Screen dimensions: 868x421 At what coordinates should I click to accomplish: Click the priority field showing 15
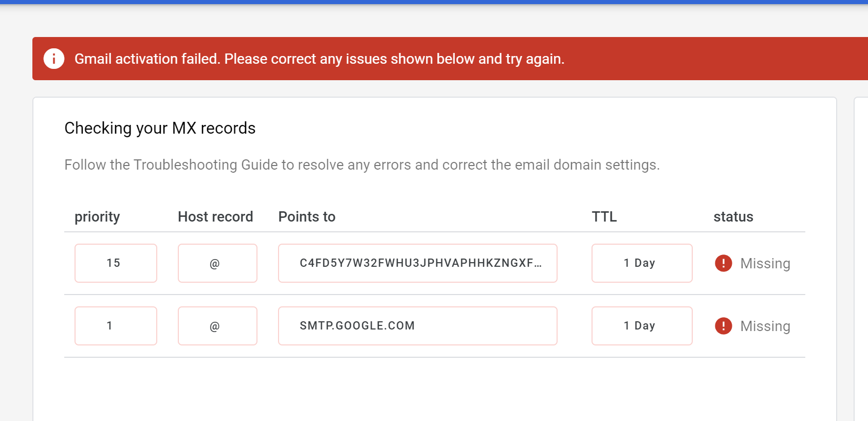(x=116, y=263)
